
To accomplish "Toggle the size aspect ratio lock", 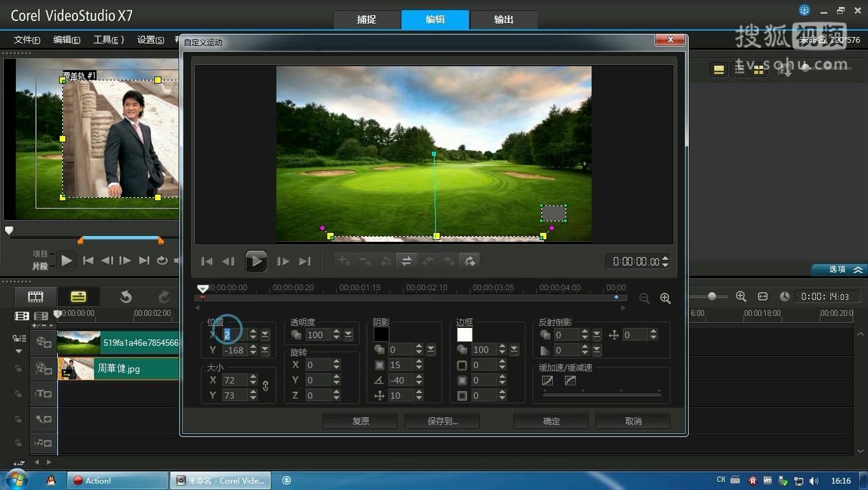I will click(266, 386).
